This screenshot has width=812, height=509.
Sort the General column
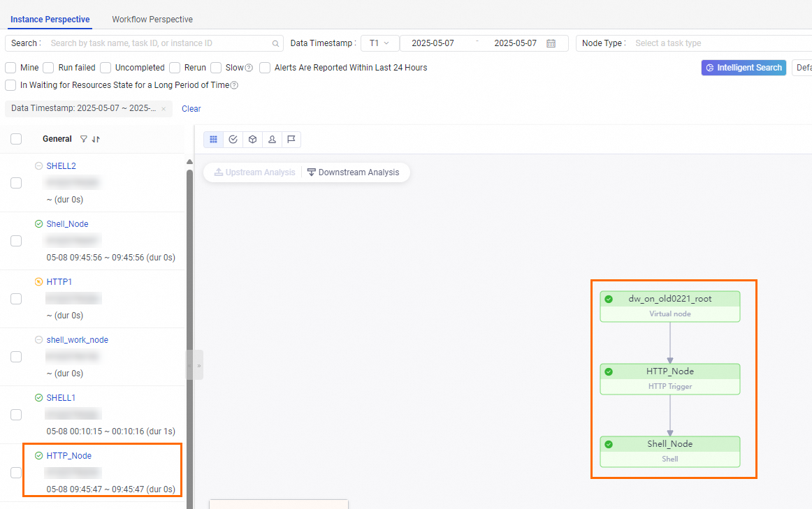[x=96, y=139]
